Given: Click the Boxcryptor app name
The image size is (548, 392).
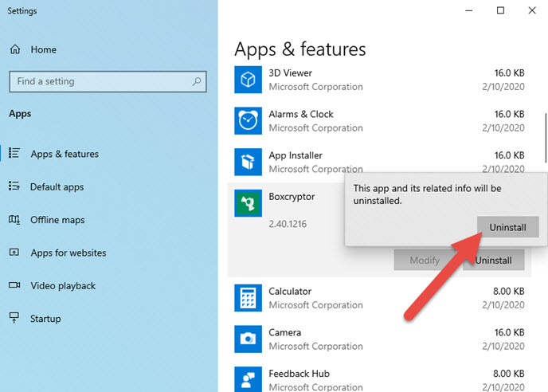Looking at the screenshot, I should click(292, 197).
